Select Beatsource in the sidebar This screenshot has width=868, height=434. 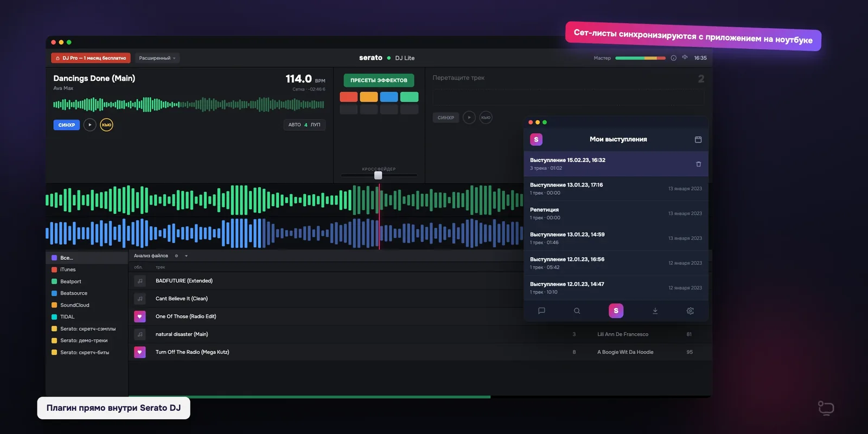point(87,293)
